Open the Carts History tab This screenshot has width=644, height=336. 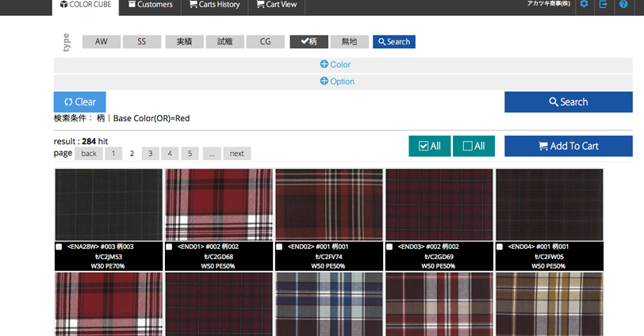pos(214,5)
